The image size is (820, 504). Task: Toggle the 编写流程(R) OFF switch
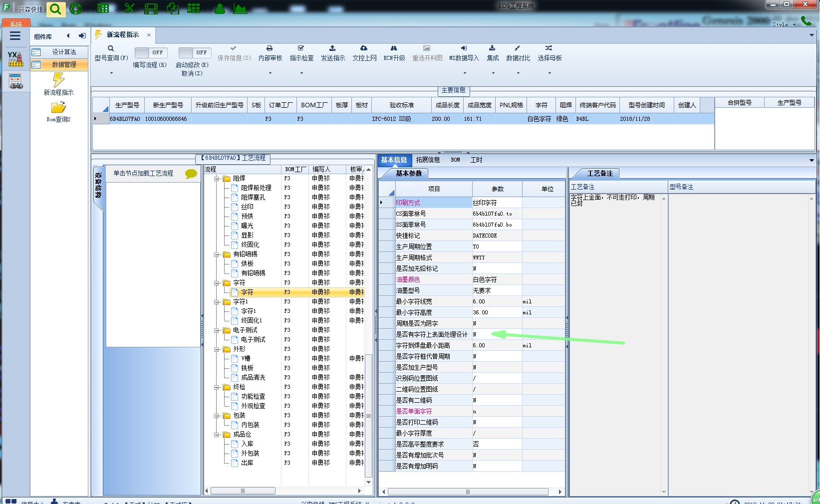(151, 52)
